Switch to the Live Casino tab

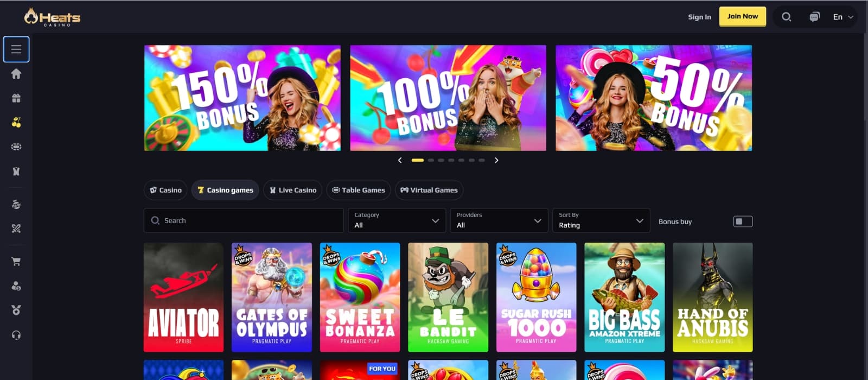(293, 190)
